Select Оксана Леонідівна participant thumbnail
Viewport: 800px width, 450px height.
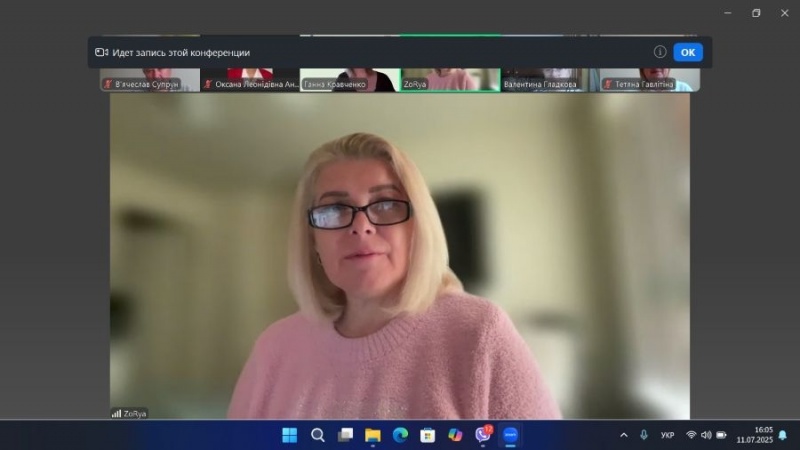250,80
